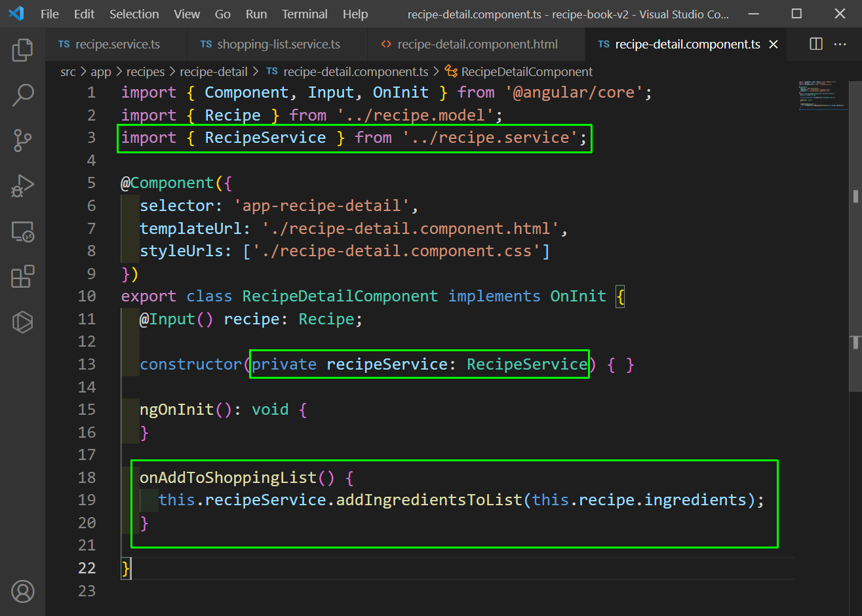Screen dimensions: 862x616
Task: Click the Split Editor Right icon
Action: coord(816,44)
